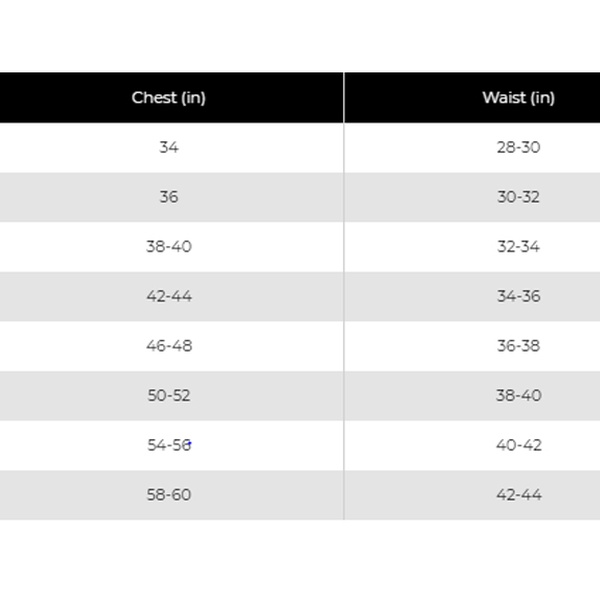Screen dimensions: 600x600
Task: Click the divider between Chest and Waist headers
Action: click(x=344, y=98)
